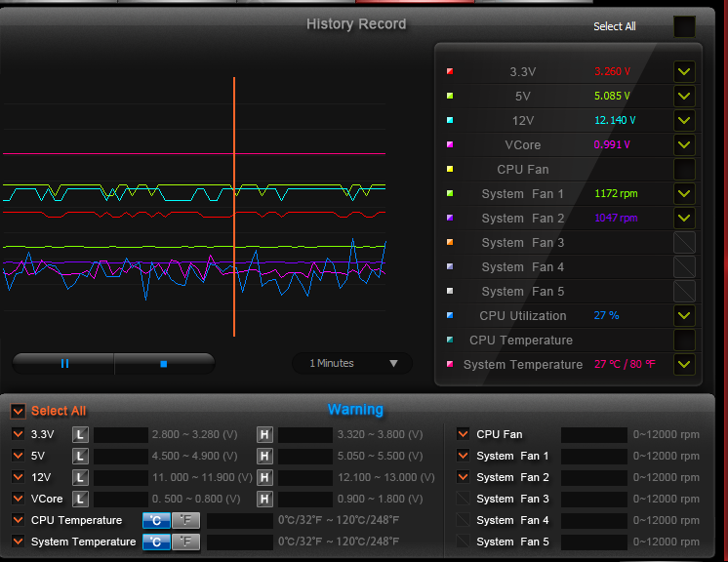Click the 3.3V high warning input field
Screen dimensions: 728x562
(305, 435)
